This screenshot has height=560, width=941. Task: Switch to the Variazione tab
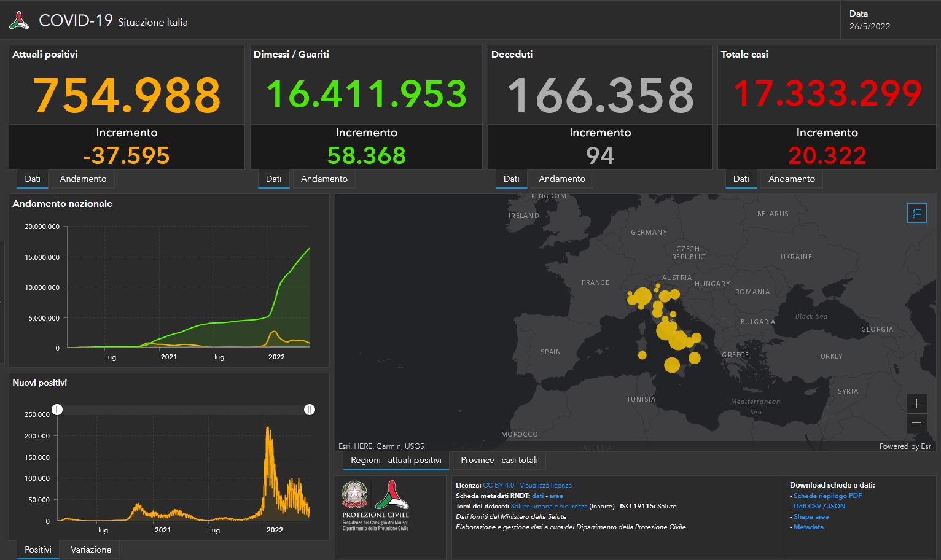pos(90,549)
